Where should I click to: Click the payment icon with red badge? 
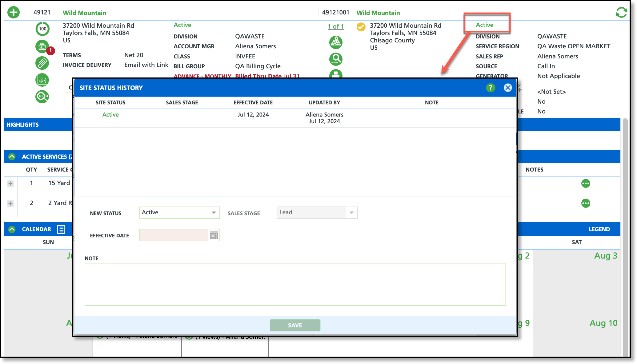(42, 47)
